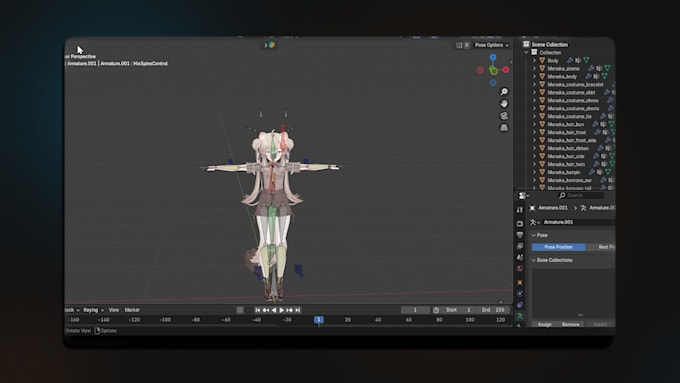
Task: Select Manuka_hair_ribbon in outliner
Action: click(568, 148)
